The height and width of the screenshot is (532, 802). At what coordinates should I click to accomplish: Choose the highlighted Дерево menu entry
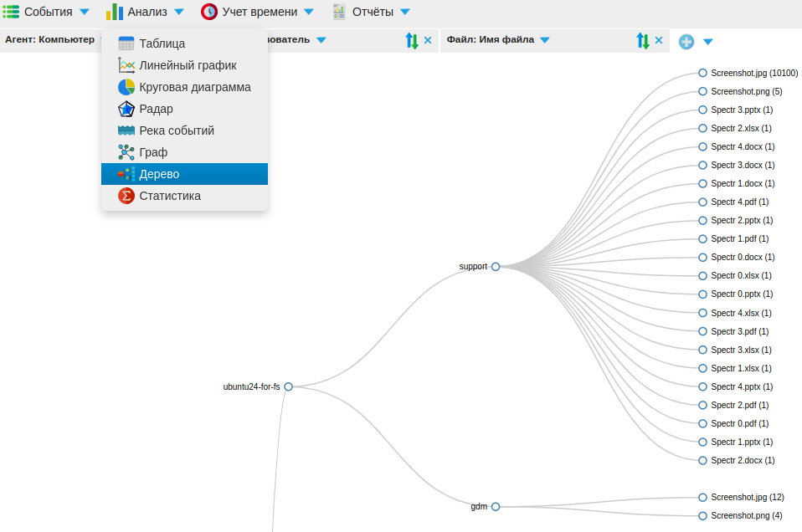[x=184, y=174]
